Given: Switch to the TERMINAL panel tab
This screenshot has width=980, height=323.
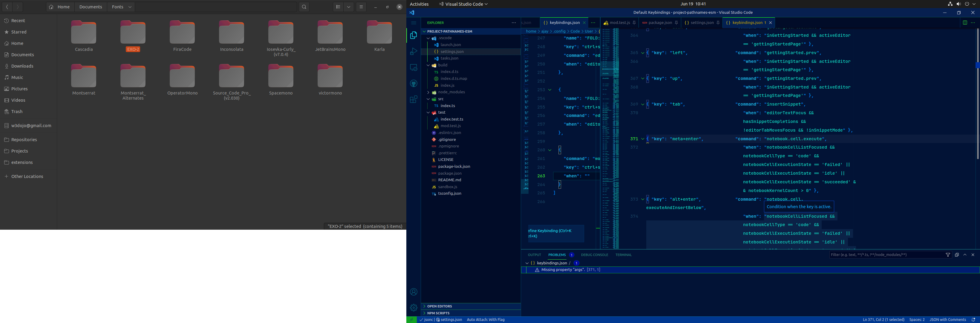Looking at the screenshot, I should [x=623, y=255].
